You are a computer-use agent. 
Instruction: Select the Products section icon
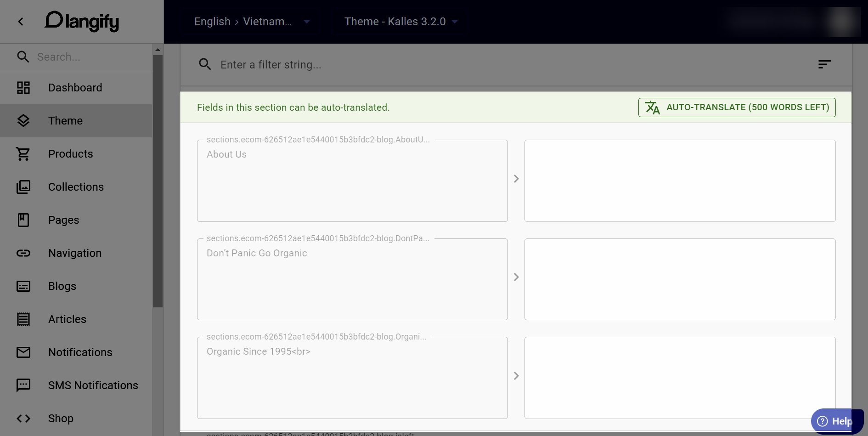pos(23,153)
